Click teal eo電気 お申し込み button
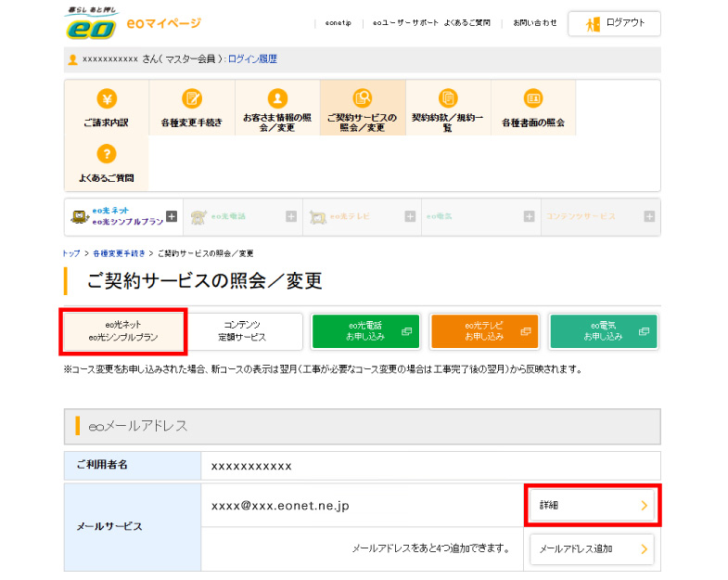Screen dimensions: 728x580 click(x=604, y=331)
